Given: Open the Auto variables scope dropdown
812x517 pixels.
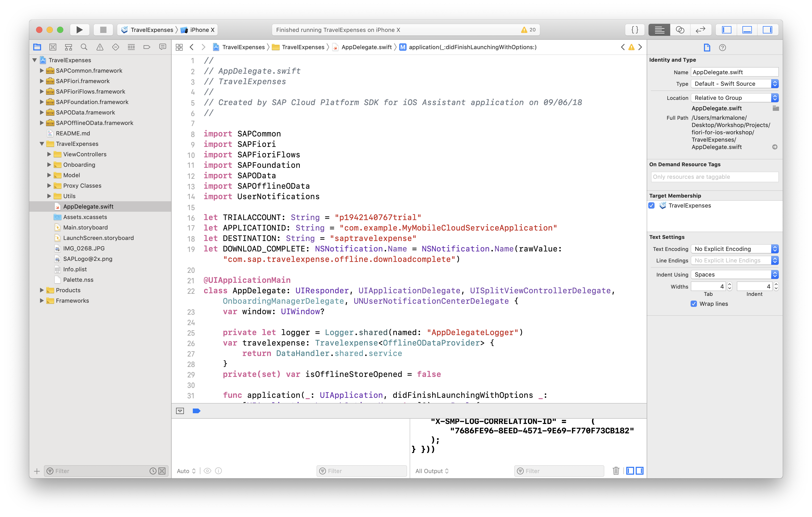Looking at the screenshot, I should pyautogui.click(x=186, y=471).
